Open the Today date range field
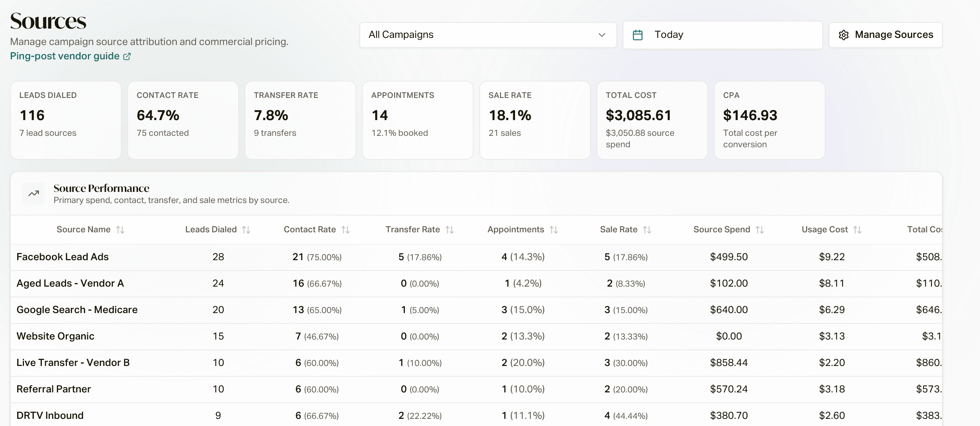This screenshot has height=426, width=980. point(722,35)
